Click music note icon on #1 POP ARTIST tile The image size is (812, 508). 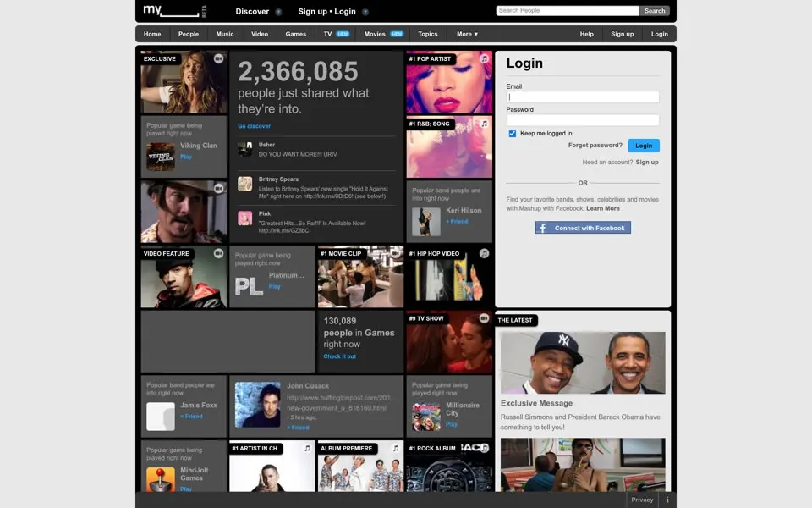[484, 58]
